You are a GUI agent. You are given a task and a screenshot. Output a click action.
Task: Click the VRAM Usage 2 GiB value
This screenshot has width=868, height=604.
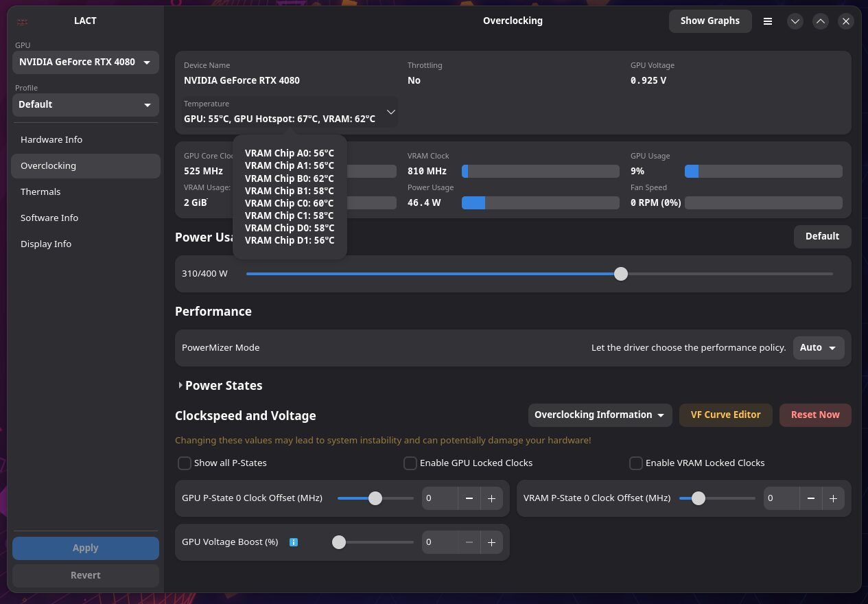click(x=196, y=202)
